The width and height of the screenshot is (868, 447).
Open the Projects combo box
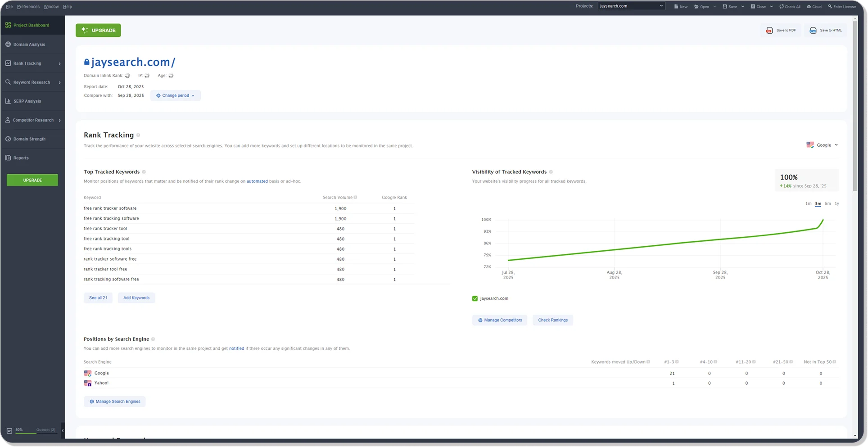pyautogui.click(x=631, y=6)
